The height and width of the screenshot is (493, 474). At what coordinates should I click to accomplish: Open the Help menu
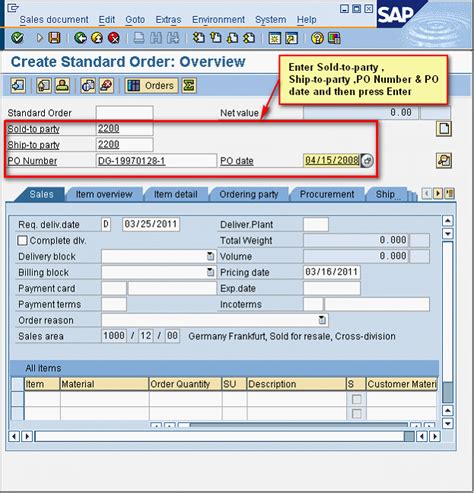[x=307, y=20]
